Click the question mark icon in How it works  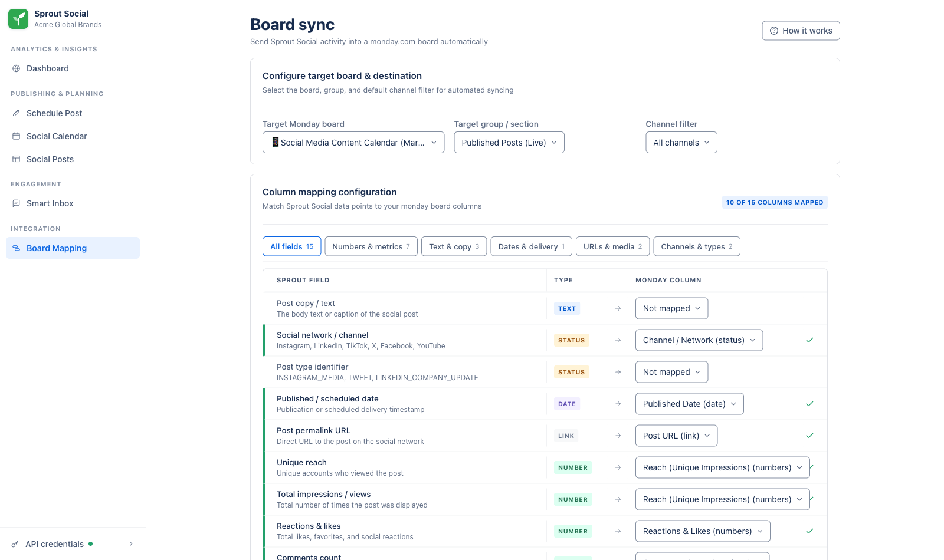pyautogui.click(x=774, y=31)
